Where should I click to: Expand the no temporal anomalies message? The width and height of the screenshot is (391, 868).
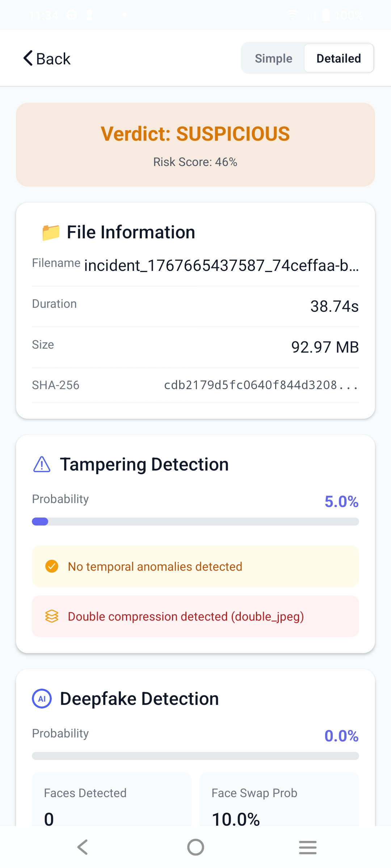point(195,566)
